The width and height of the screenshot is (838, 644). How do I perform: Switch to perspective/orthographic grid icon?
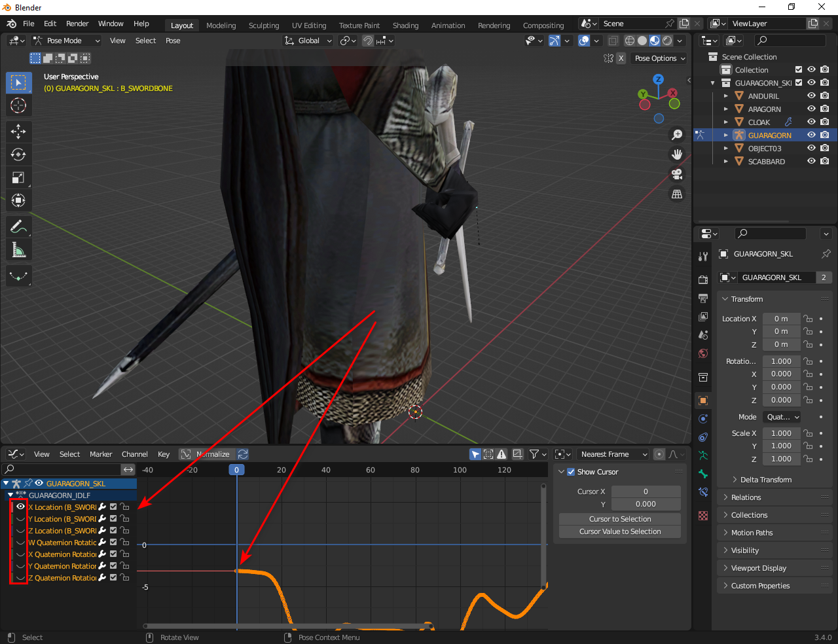pos(677,194)
